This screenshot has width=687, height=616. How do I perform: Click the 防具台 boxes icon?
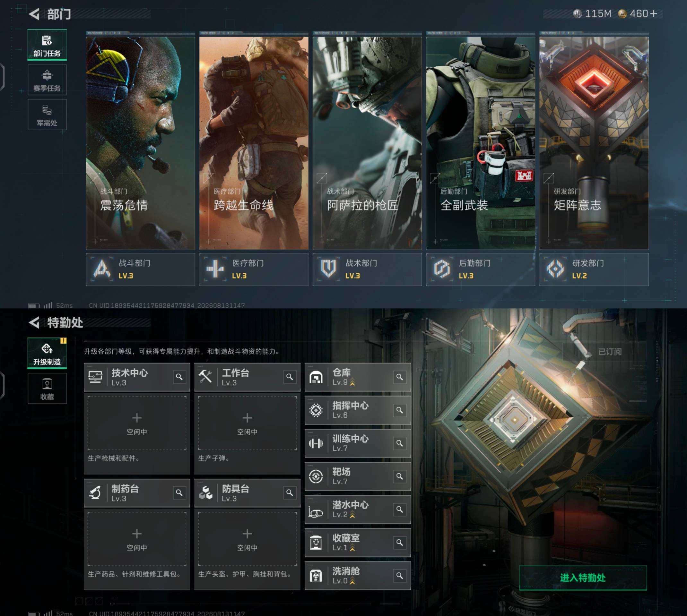[x=205, y=492]
